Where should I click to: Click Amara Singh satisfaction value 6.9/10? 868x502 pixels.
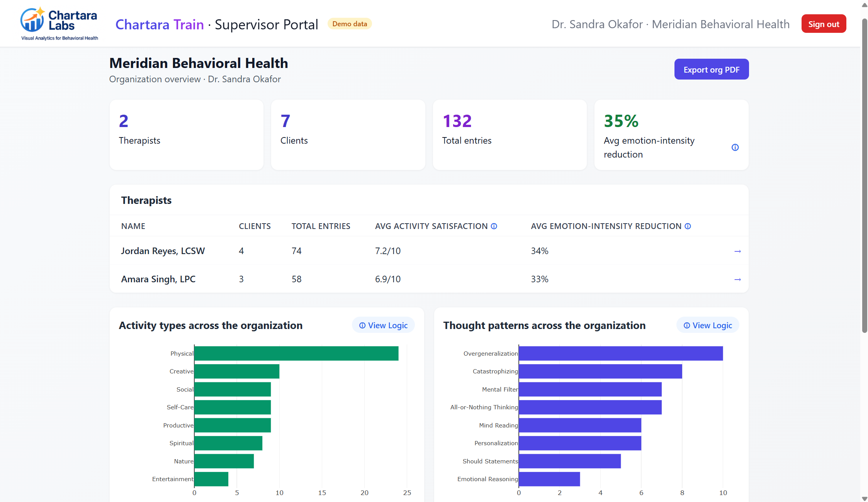[388, 279]
